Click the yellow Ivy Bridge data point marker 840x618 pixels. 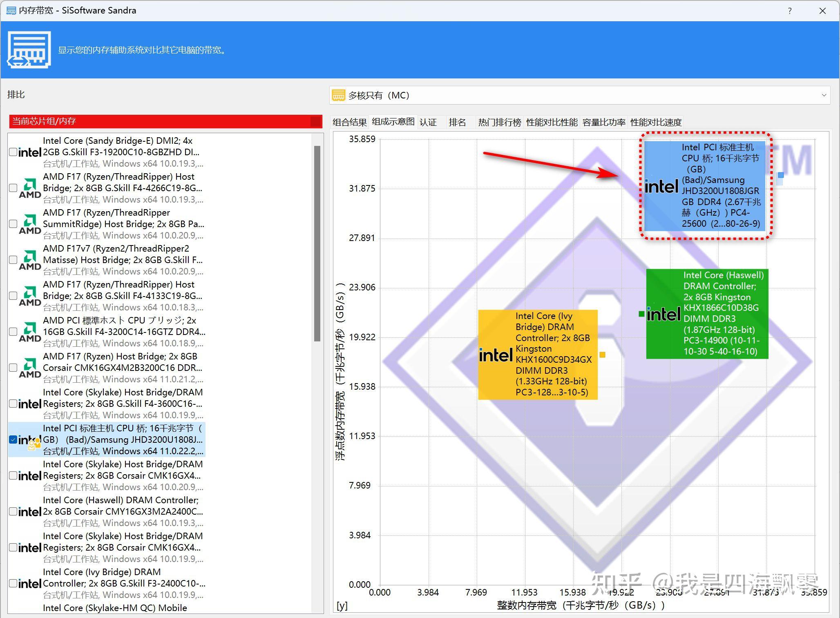pyautogui.click(x=602, y=355)
